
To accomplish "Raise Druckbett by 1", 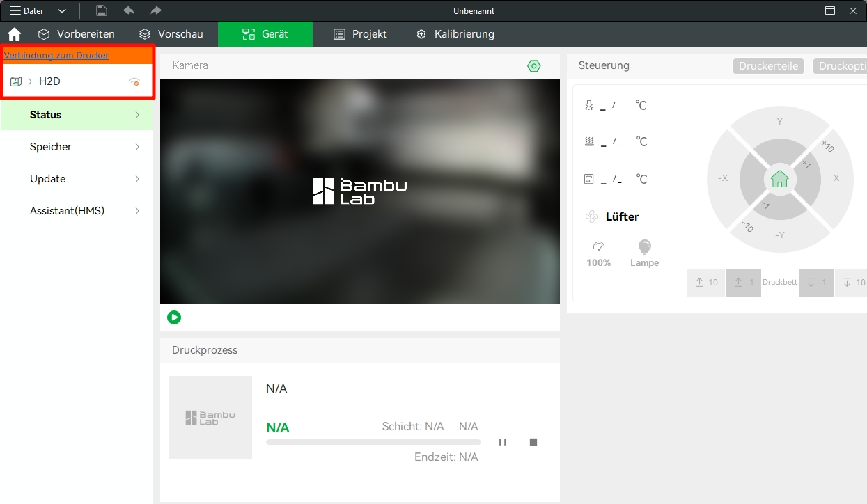I will [x=744, y=283].
